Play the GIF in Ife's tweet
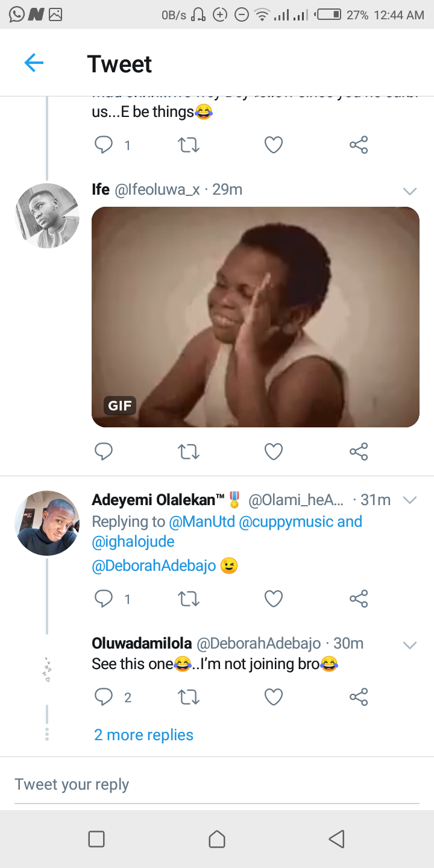The width and height of the screenshot is (434, 868). tap(255, 317)
